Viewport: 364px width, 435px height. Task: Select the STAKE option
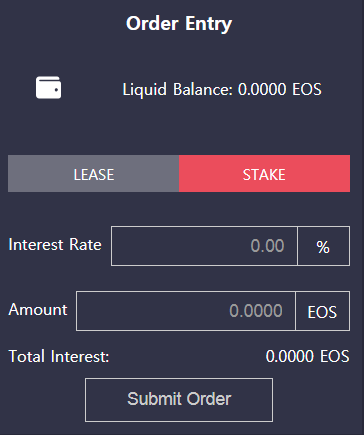pos(264,173)
